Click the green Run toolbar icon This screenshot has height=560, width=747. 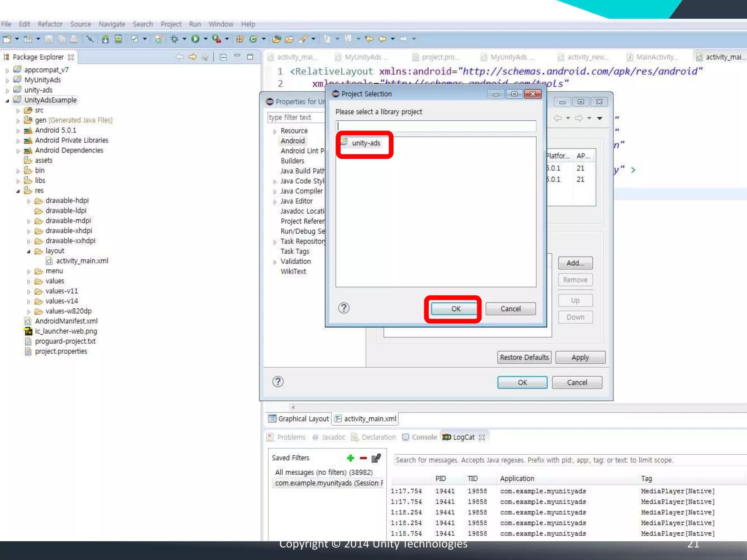tap(196, 39)
